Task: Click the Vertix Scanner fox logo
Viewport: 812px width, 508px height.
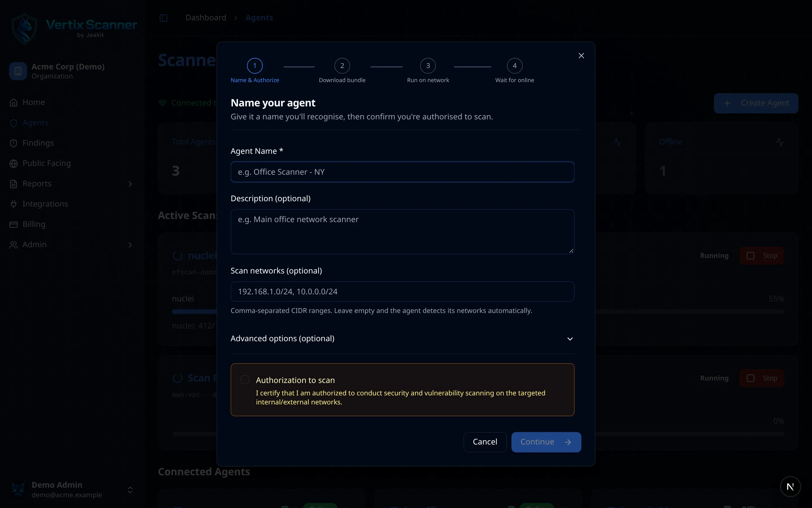Action: coord(24,29)
